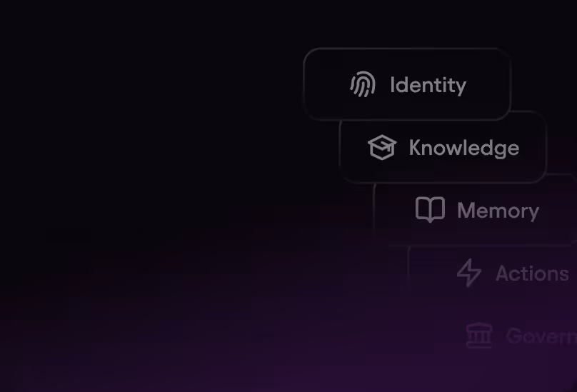Click the bank building Governance icon

pyautogui.click(x=479, y=336)
